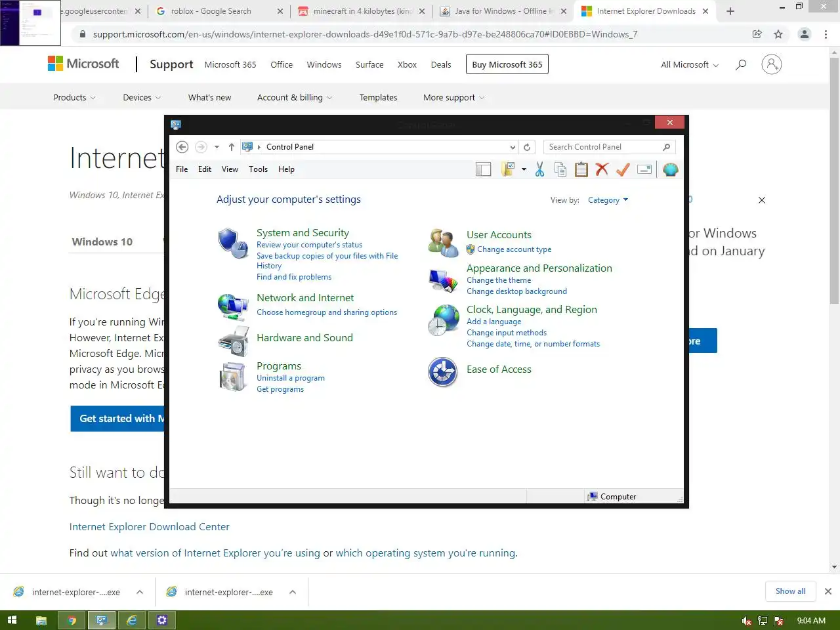Click Find and fix problems link

294,277
